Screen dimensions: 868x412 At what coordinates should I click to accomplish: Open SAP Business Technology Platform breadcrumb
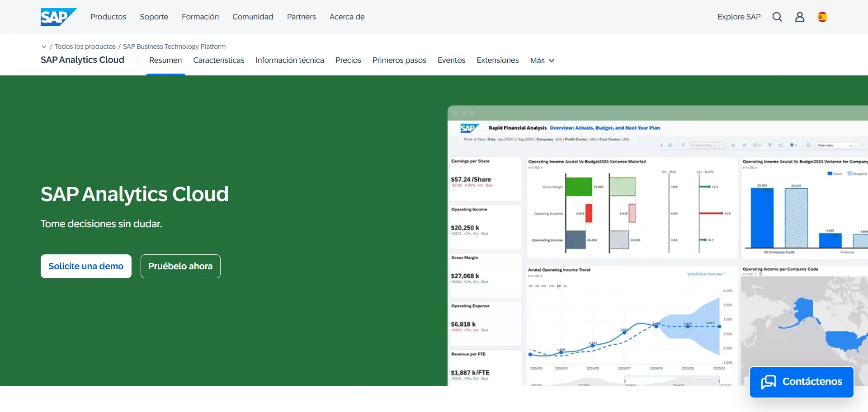click(x=174, y=47)
